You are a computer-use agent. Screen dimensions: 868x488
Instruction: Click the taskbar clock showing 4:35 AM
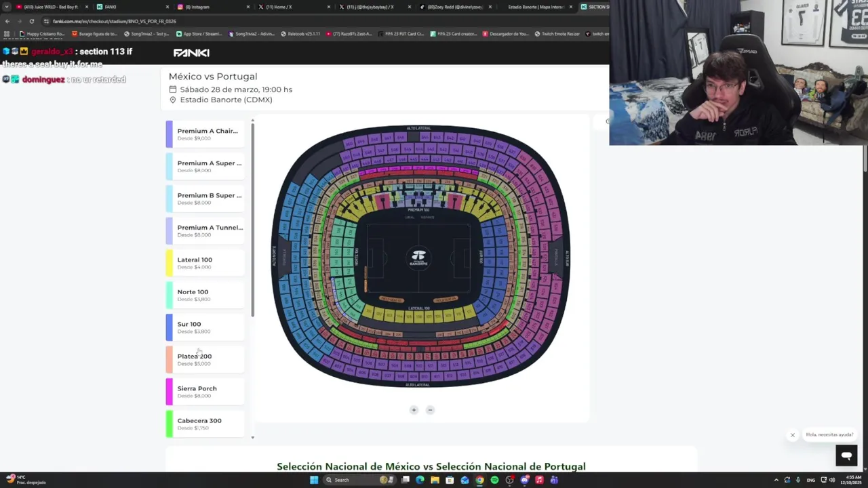pyautogui.click(x=852, y=480)
